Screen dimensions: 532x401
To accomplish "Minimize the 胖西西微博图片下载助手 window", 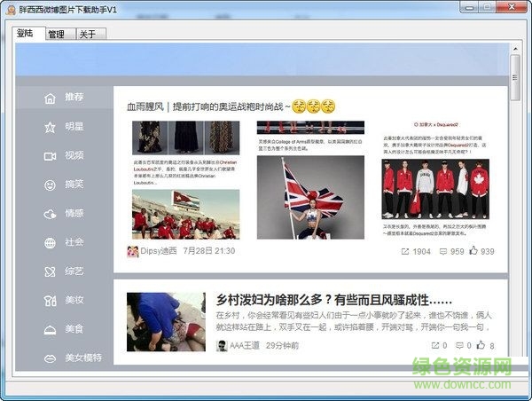I will 470,7.
